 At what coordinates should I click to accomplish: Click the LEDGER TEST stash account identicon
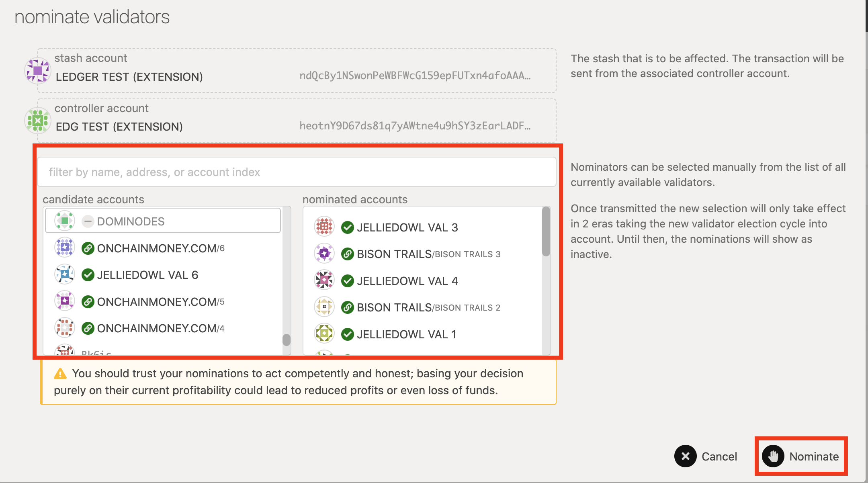(x=37, y=71)
